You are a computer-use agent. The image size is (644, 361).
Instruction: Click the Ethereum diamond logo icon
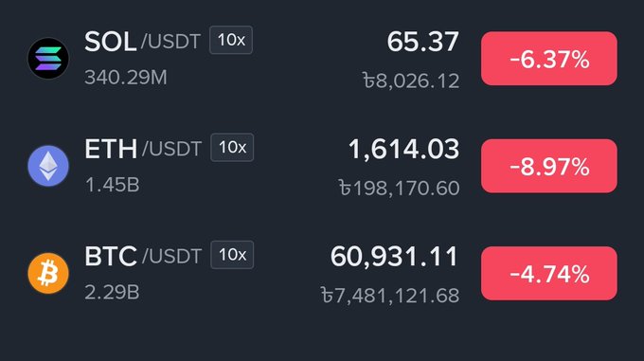pyautogui.click(x=48, y=166)
